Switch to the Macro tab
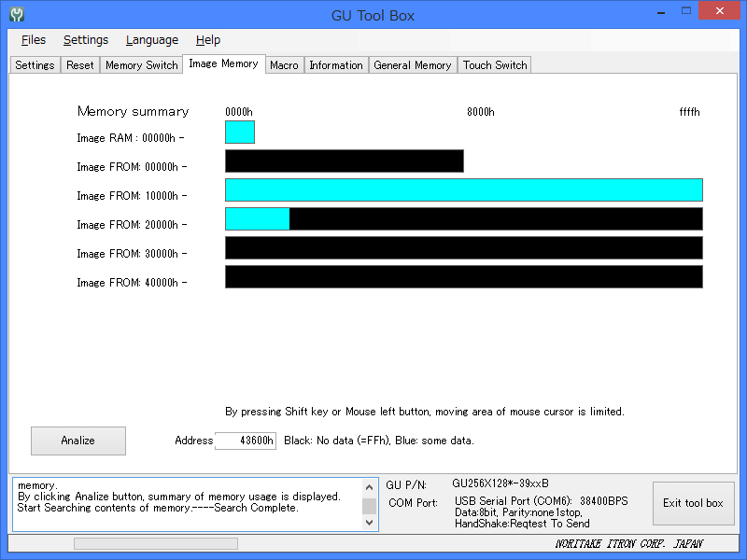The width and height of the screenshot is (747, 560). [x=284, y=65]
